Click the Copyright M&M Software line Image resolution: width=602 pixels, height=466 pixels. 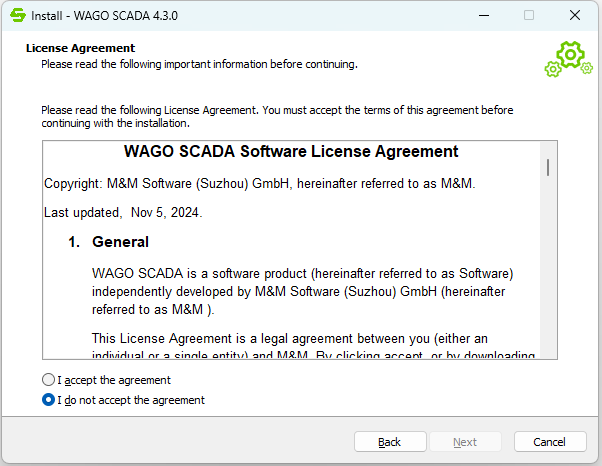tap(245, 184)
